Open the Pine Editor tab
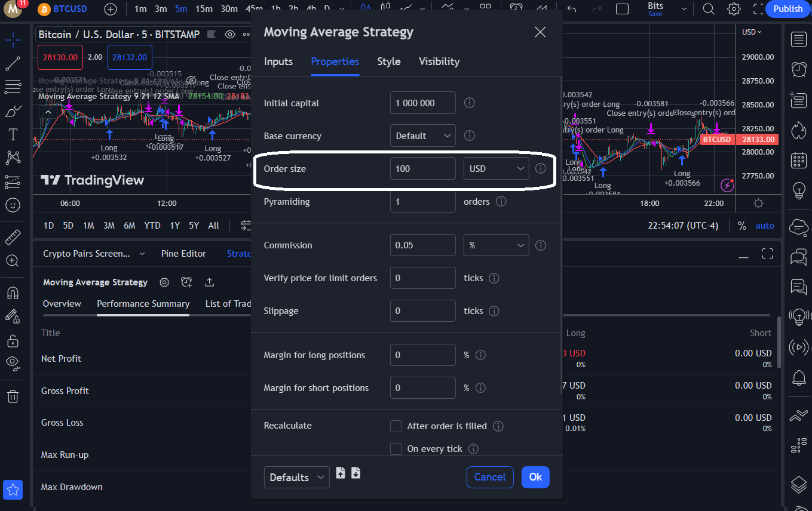Viewport: 812px width, 511px height. click(183, 253)
